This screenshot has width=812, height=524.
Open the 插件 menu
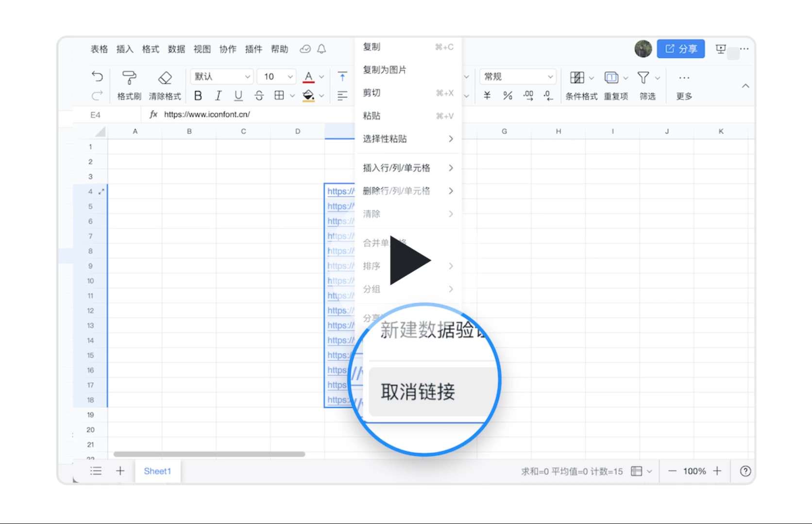[254, 49]
